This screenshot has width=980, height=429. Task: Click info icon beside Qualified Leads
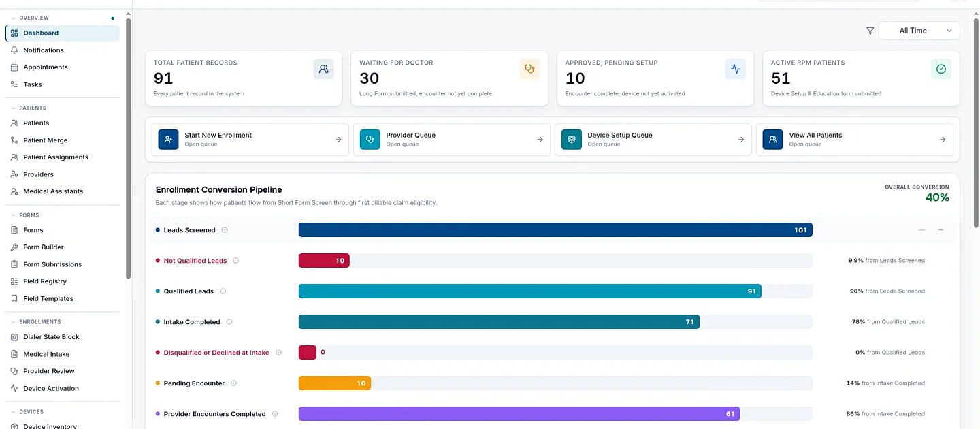(223, 291)
